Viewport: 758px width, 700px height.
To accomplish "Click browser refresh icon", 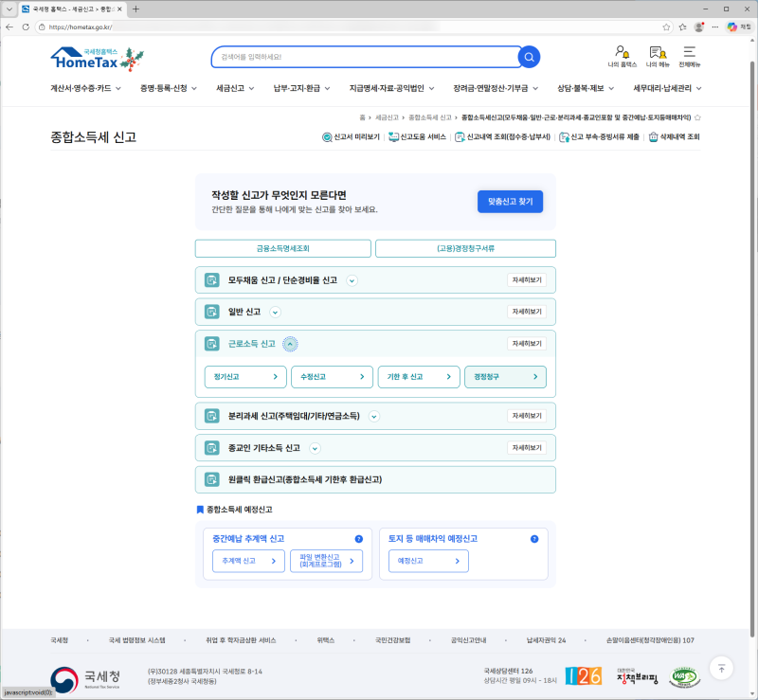I will coord(26,27).
